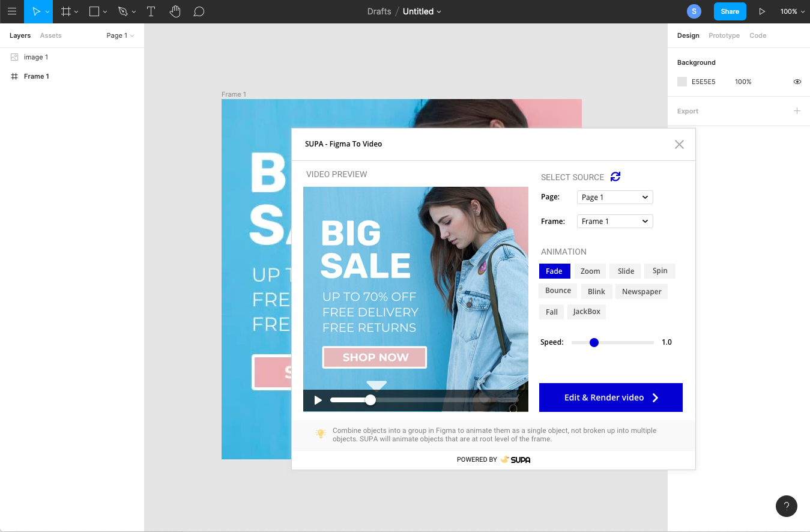The height and width of the screenshot is (532, 810).
Task: Select the Pen tool
Action: (123, 11)
